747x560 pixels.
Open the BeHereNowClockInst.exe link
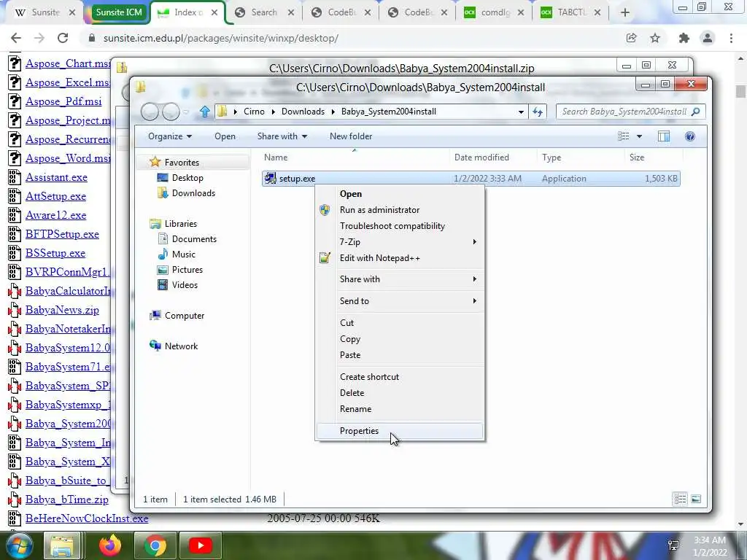click(87, 518)
